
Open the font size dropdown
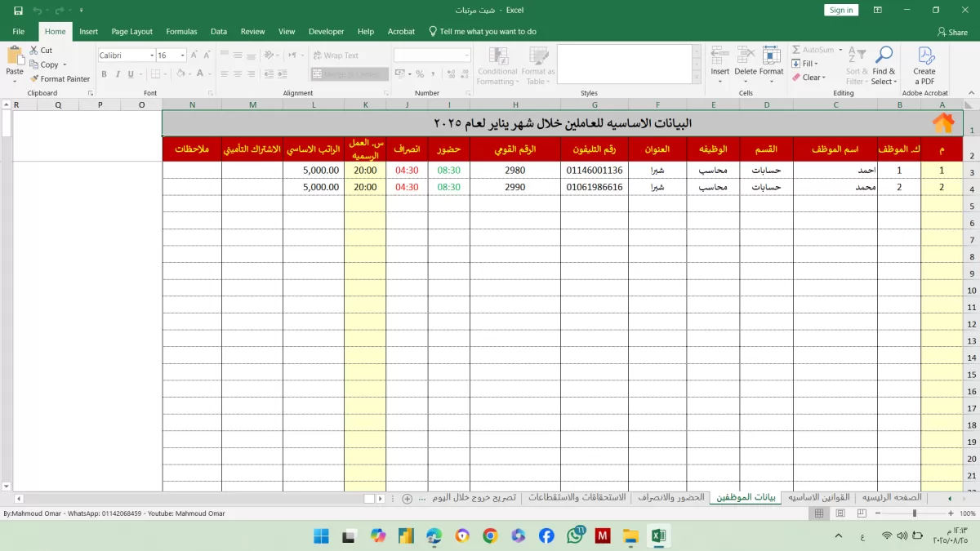click(183, 56)
